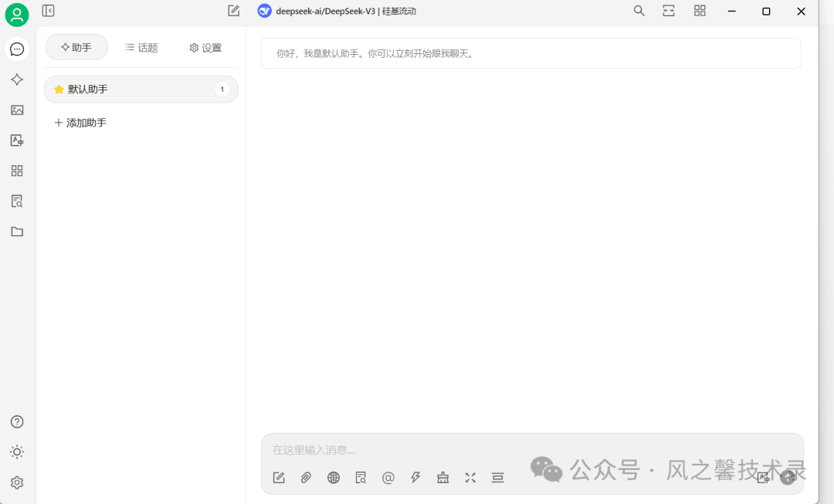834x504 pixels.
Task: Switch to the 设置 tab
Action: (x=205, y=47)
